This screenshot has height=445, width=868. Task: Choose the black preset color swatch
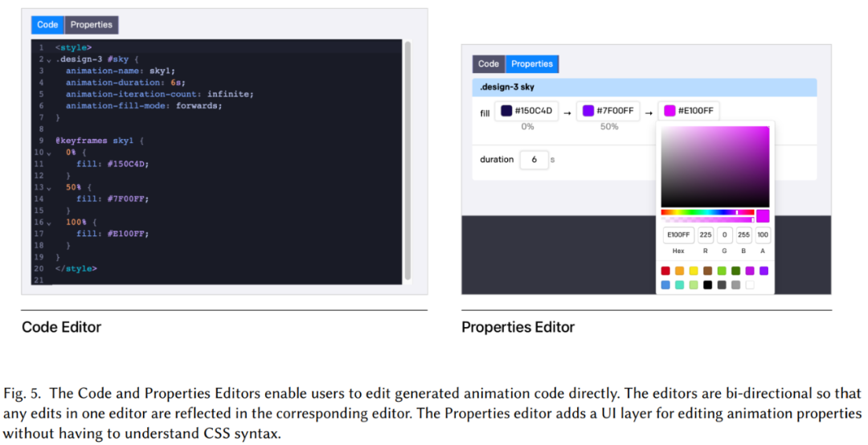point(707,284)
